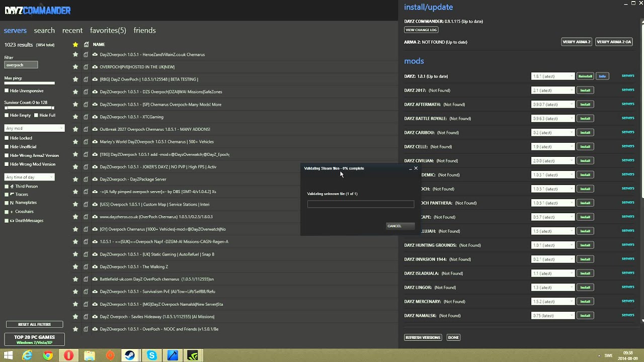Click the favorites star column header

pos(75,44)
